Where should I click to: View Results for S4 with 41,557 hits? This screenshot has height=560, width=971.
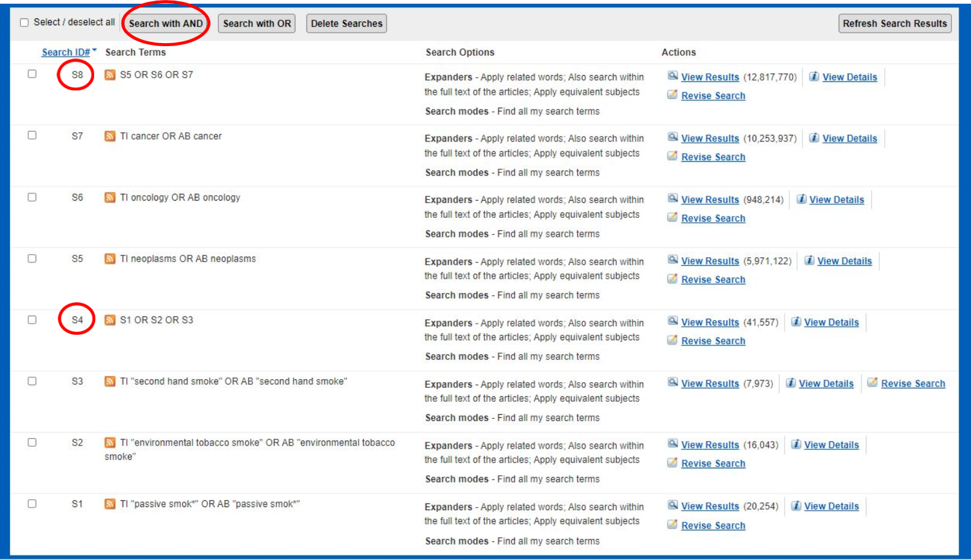pyautogui.click(x=710, y=322)
